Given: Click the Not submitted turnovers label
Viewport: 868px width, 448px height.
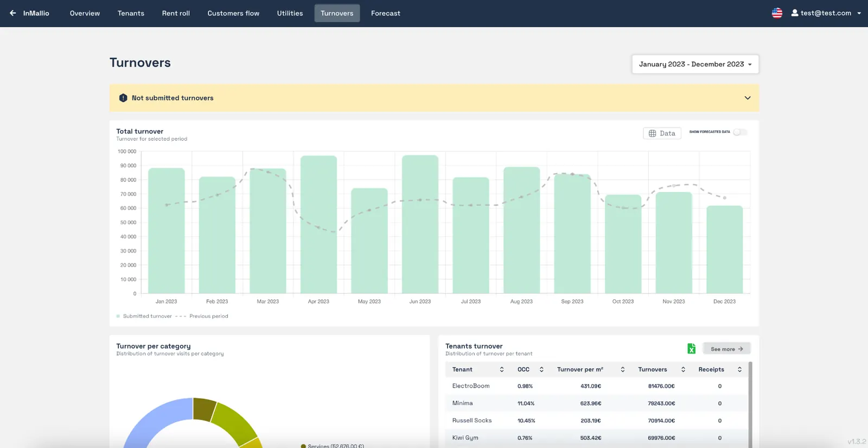Looking at the screenshot, I should pos(173,98).
